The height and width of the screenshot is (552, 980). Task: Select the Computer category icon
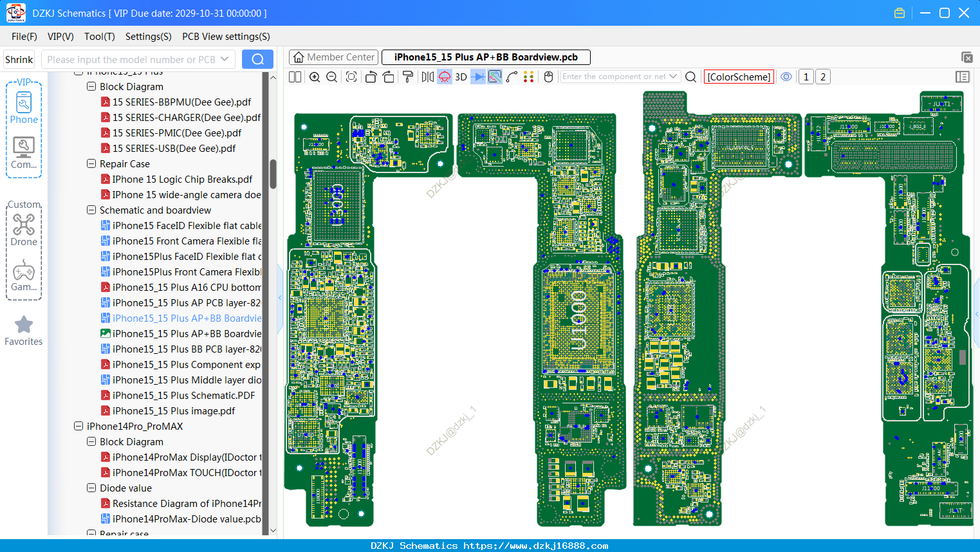click(24, 153)
